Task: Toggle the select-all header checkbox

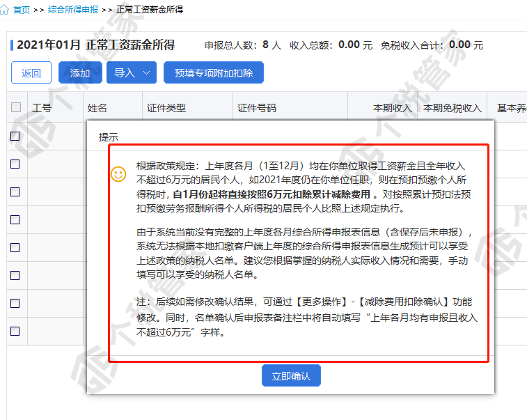Action: click(x=16, y=107)
